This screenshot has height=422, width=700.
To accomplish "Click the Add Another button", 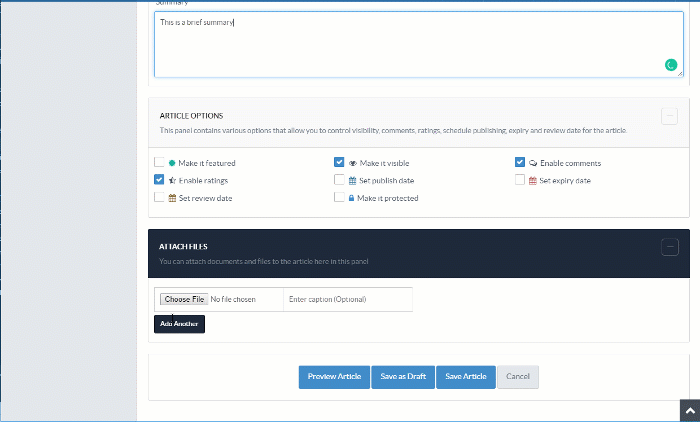I will 179,324.
